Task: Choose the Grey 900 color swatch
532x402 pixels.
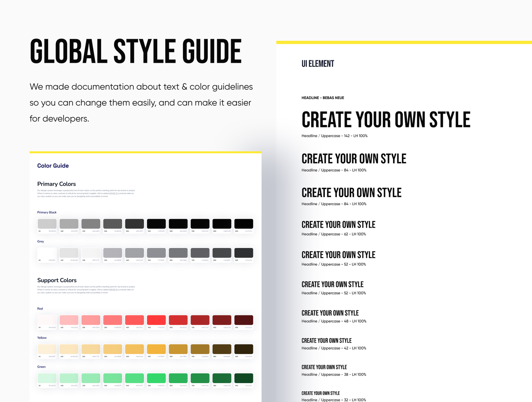Action: 244,253
